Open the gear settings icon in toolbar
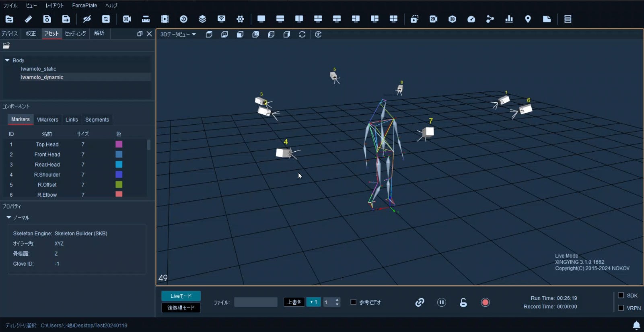 [240, 19]
